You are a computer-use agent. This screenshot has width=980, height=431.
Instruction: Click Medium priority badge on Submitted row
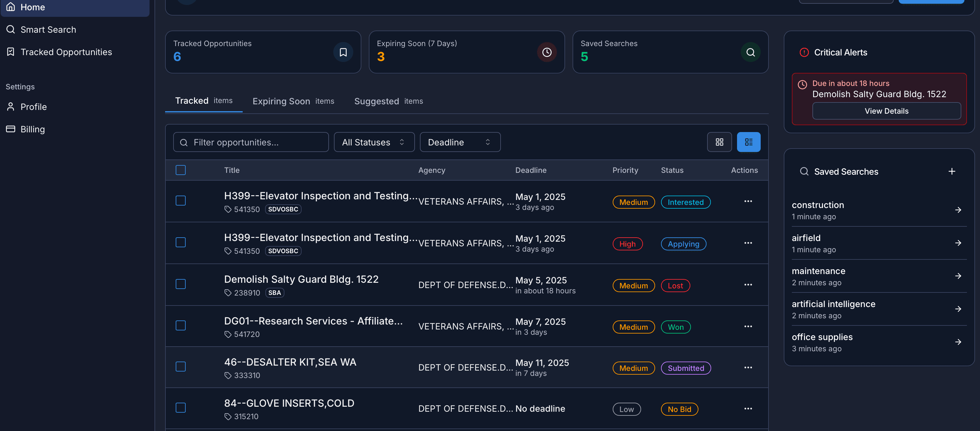tap(633, 369)
